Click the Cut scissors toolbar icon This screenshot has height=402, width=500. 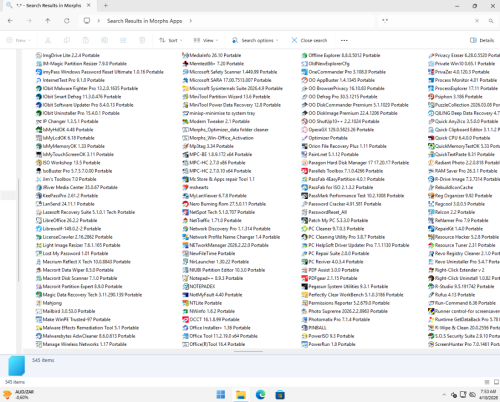(x=48, y=40)
